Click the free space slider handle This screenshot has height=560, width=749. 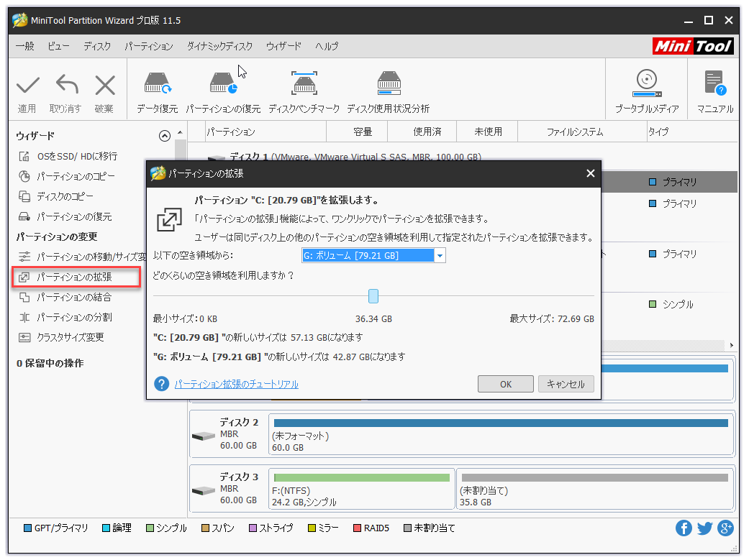[373, 296]
